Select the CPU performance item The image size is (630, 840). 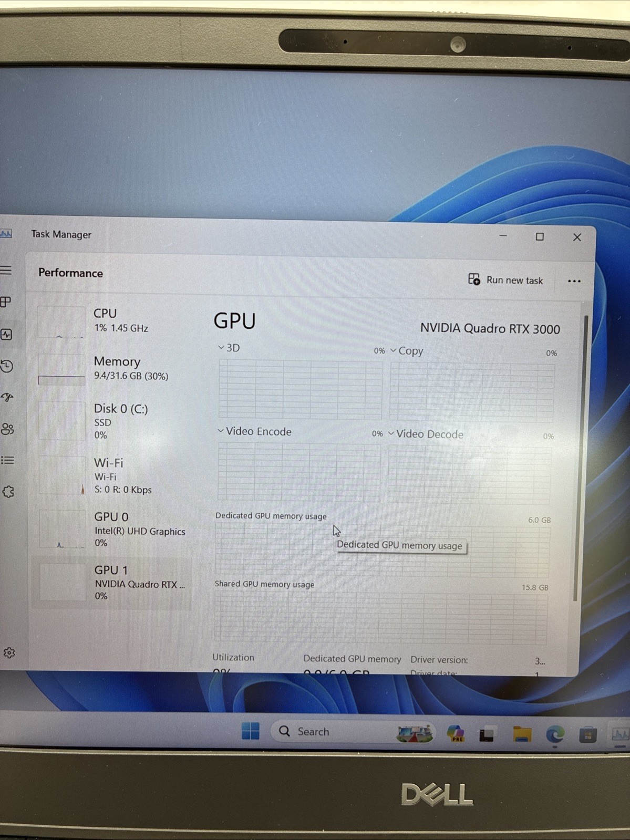click(x=111, y=320)
